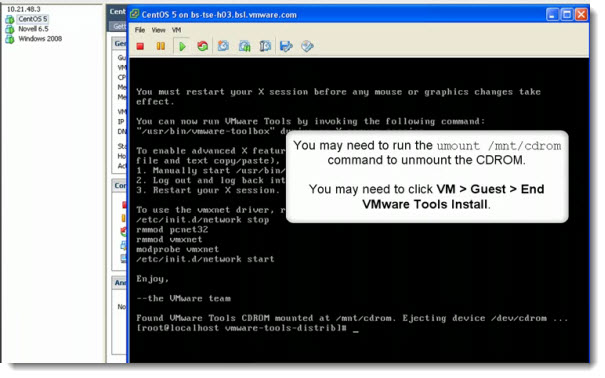The height and width of the screenshot is (378, 605).
Task: Open the View menu in console window
Action: (158, 30)
